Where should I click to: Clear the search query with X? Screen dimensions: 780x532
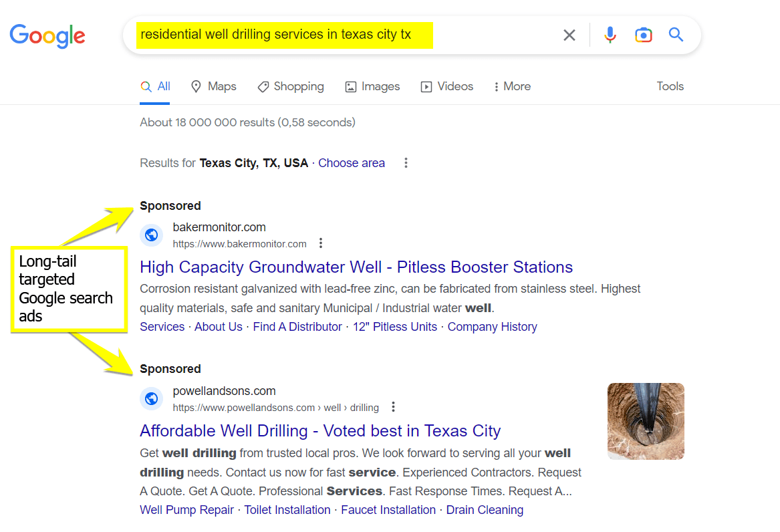(x=569, y=35)
